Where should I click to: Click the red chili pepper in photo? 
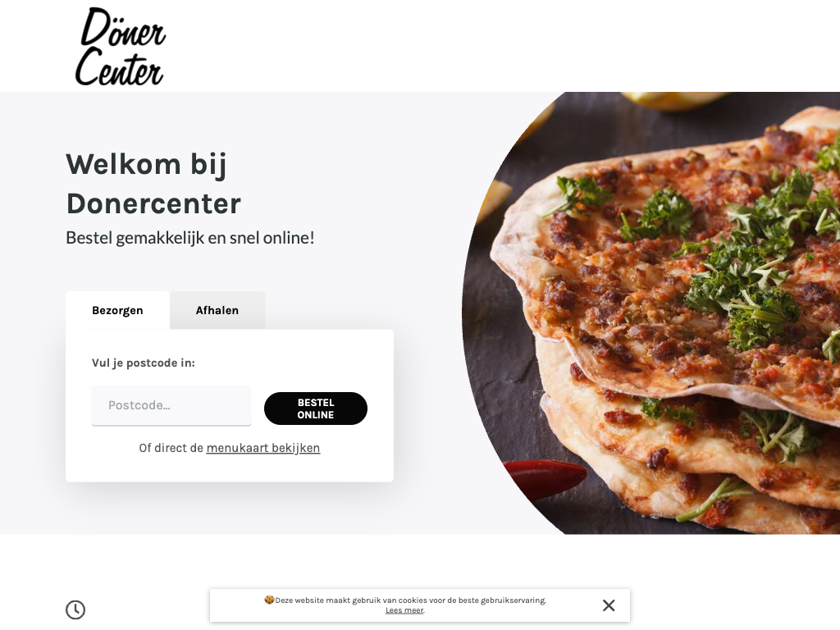[545, 475]
